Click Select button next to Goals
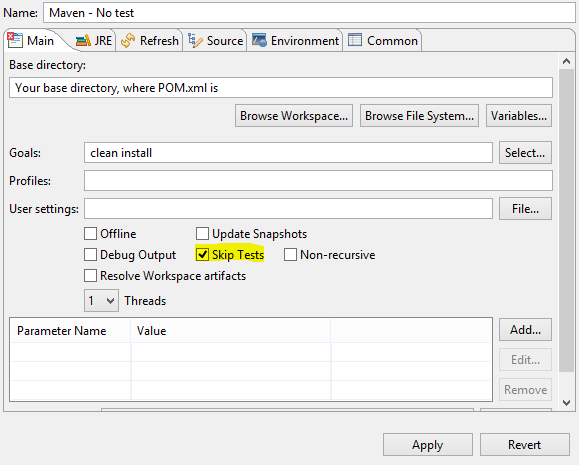The height and width of the screenshot is (465, 579). tap(525, 153)
